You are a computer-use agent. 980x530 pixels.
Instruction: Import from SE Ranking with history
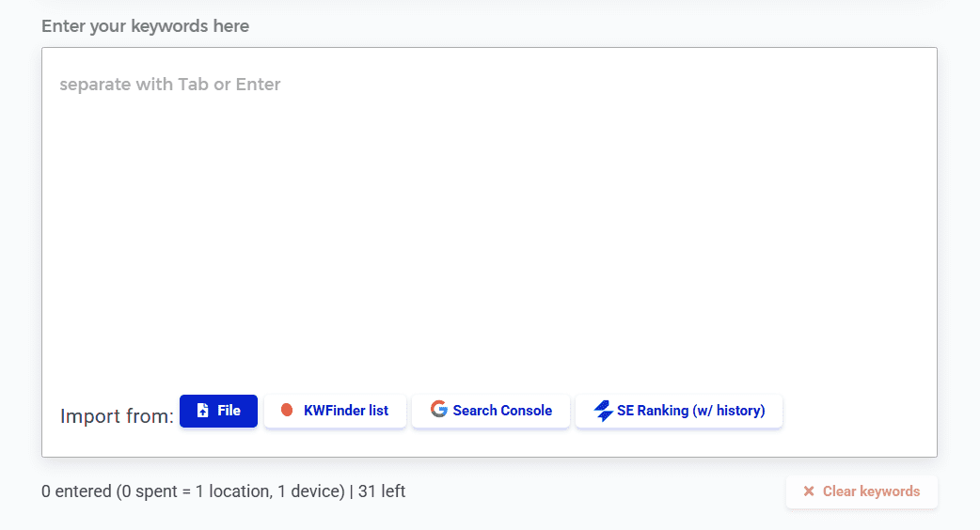pos(679,411)
